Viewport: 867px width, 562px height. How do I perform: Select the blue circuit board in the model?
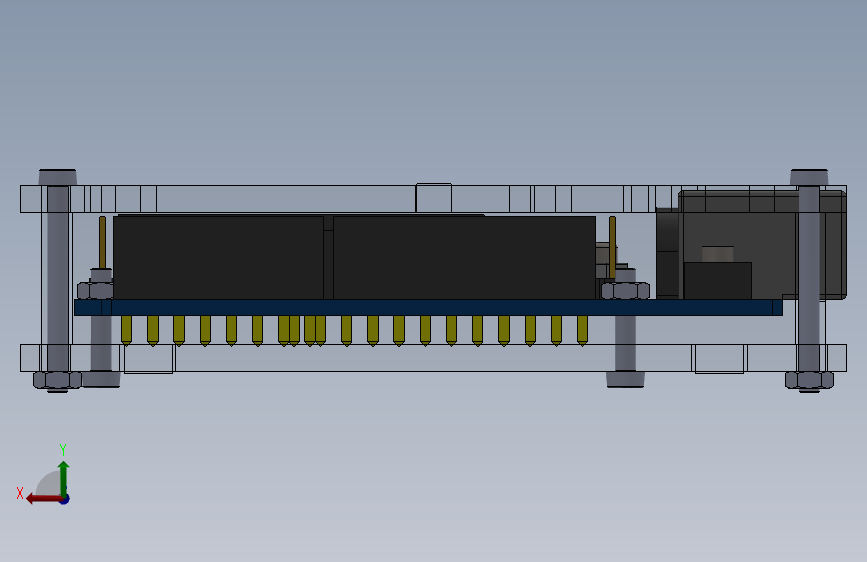[x=428, y=308]
